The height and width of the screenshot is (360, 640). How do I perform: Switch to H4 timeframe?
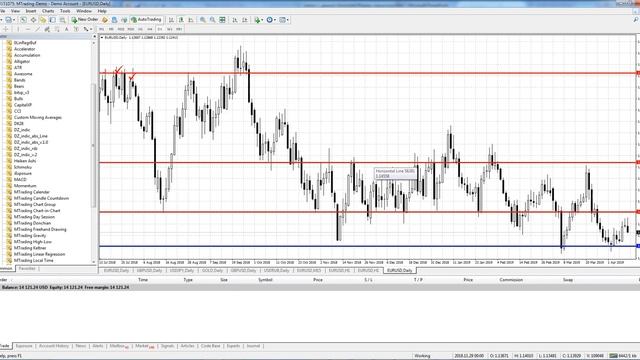click(x=150, y=29)
